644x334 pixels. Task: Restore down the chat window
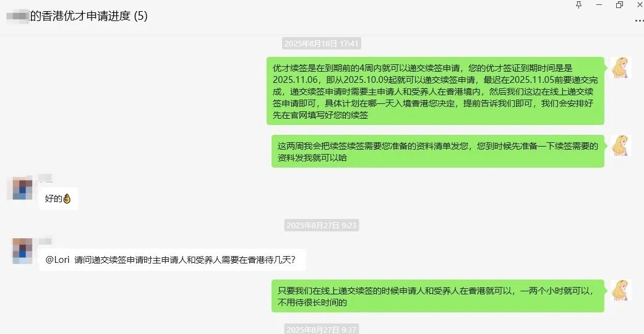[x=619, y=4]
